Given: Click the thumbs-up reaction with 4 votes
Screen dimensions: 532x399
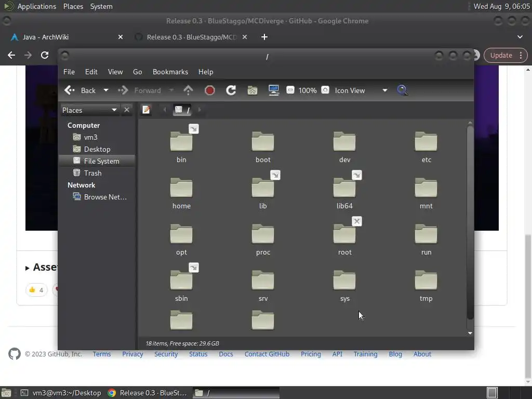Looking at the screenshot, I should coord(36,290).
